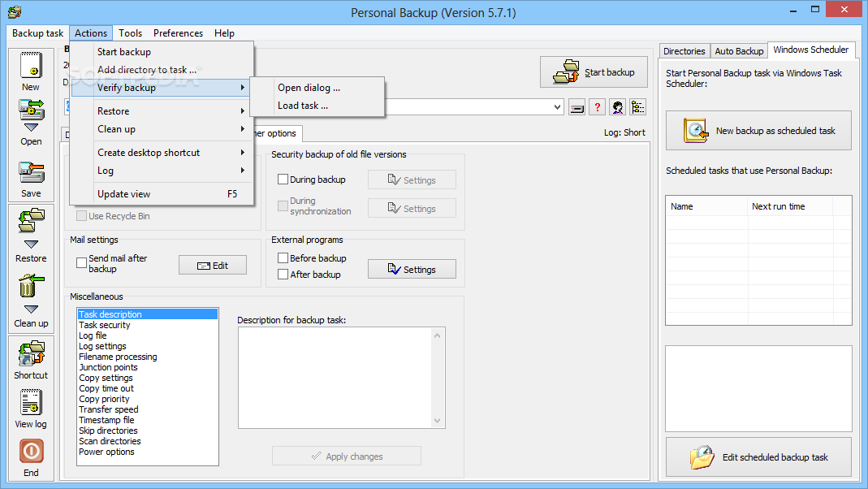Click inside Description for backup task field
Image resolution: width=868 pixels, height=489 pixels.
(335, 378)
